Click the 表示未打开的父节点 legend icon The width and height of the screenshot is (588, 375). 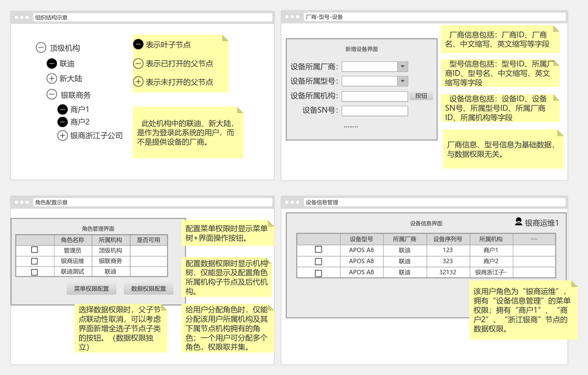point(138,82)
